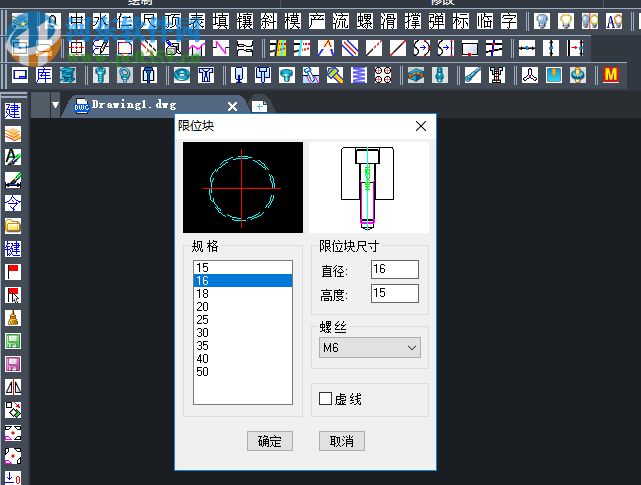This screenshot has height=485, width=641.
Task: Select 20 in the 规格 list
Action: (x=243, y=307)
